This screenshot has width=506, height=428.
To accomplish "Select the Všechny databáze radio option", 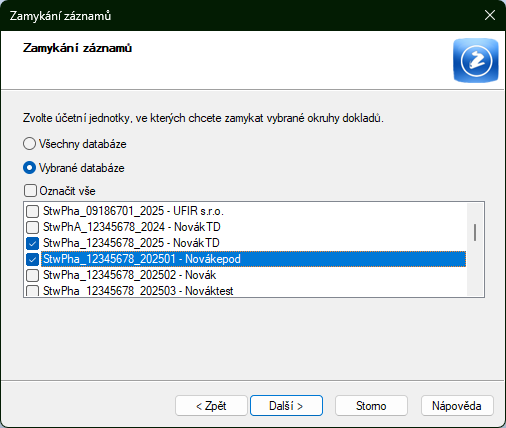I will (x=29, y=144).
